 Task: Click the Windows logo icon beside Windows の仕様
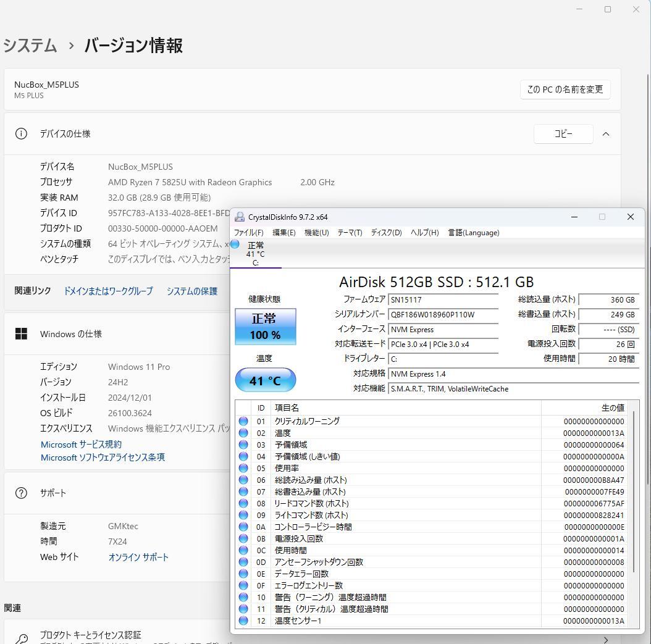click(x=21, y=333)
